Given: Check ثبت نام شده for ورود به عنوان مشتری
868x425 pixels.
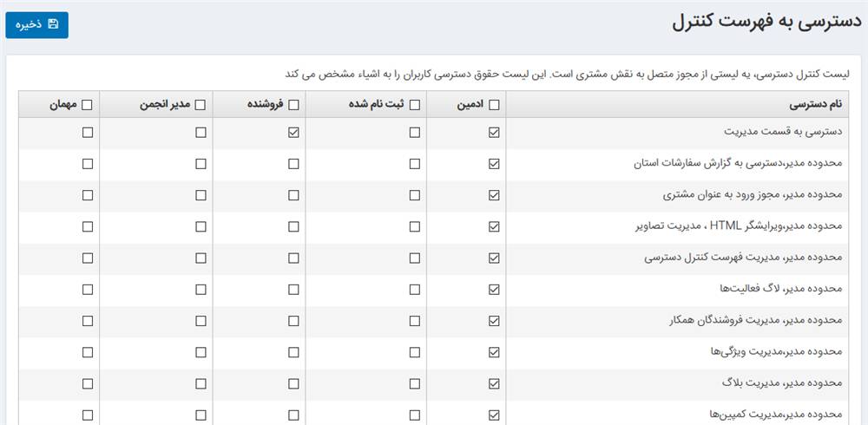Looking at the screenshot, I should tap(414, 195).
